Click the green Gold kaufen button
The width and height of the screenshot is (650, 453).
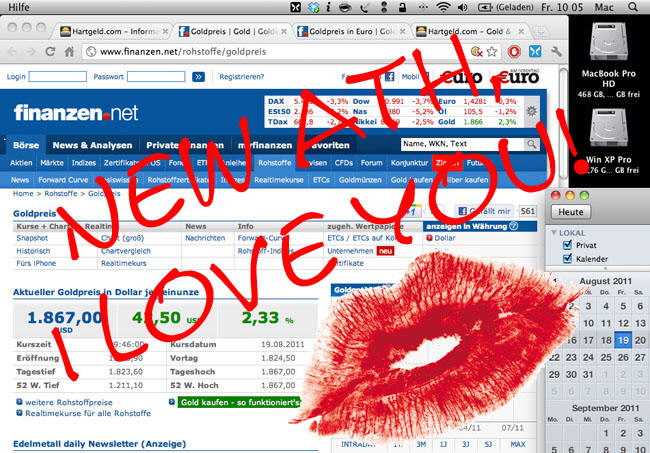click(x=239, y=402)
